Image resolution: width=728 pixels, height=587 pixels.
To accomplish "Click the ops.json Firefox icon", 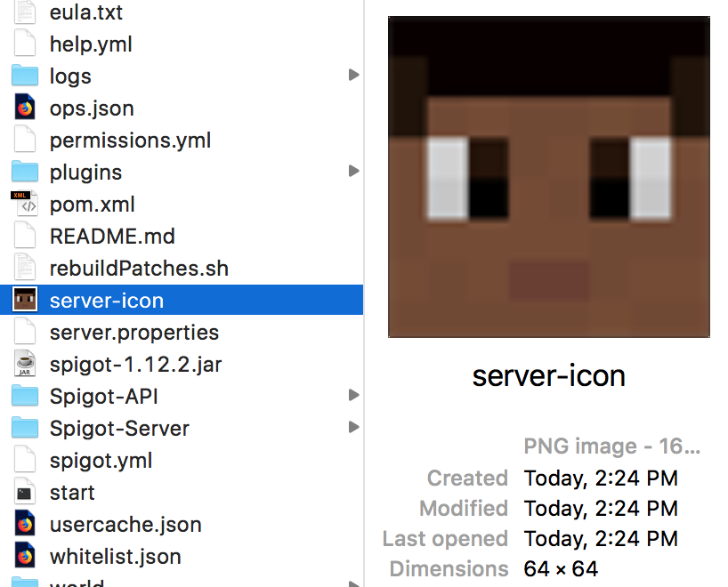I will click(24, 107).
